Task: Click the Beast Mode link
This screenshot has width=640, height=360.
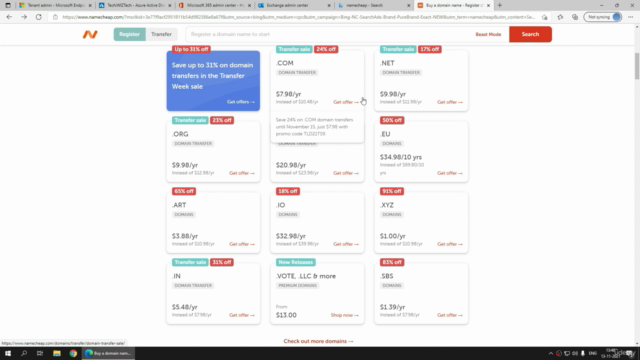Action: pos(488,34)
